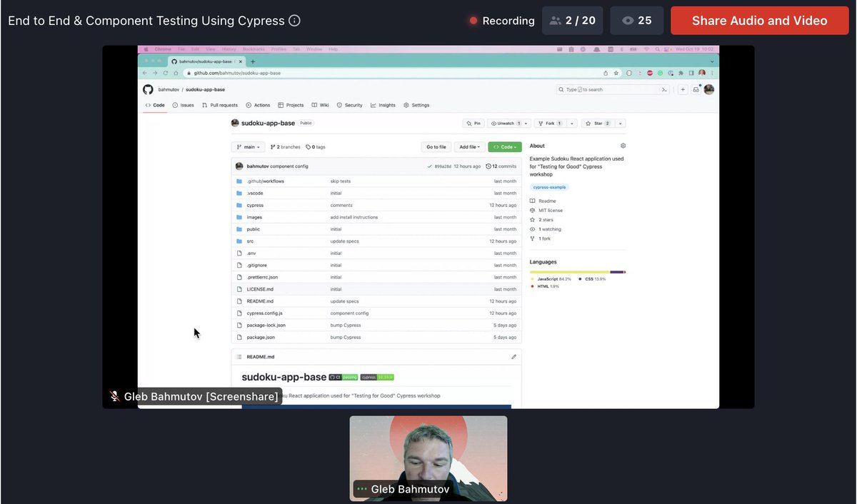Open the LICENSE.md file
This screenshot has width=857, height=504.
(x=260, y=289)
